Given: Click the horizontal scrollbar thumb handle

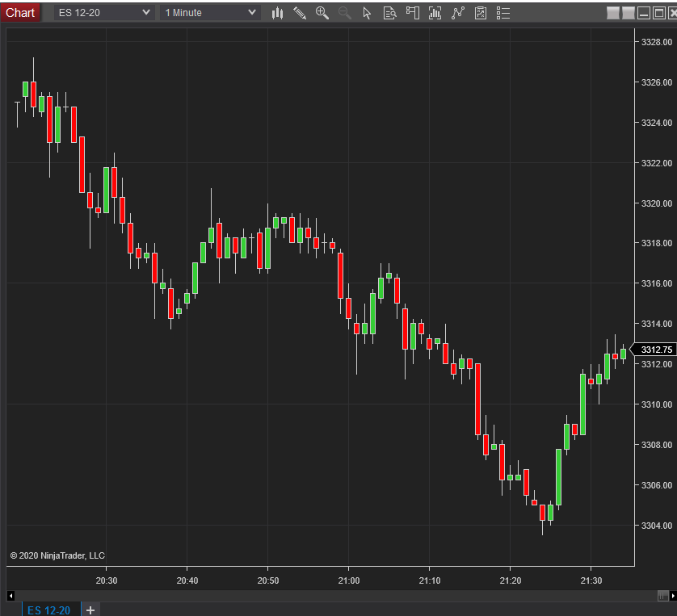Looking at the screenshot, I should tap(662, 596).
